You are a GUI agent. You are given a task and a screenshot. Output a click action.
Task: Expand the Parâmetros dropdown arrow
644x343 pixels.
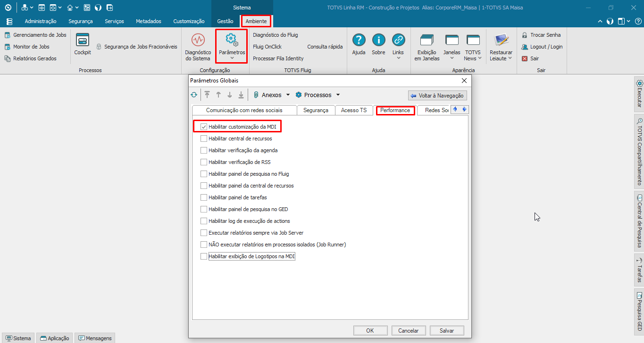coord(232,58)
